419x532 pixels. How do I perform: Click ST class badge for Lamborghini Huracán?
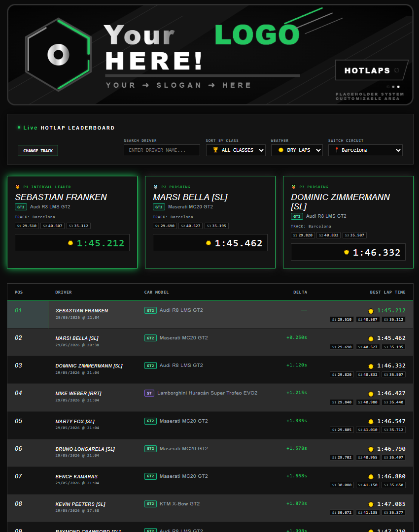coord(149,393)
